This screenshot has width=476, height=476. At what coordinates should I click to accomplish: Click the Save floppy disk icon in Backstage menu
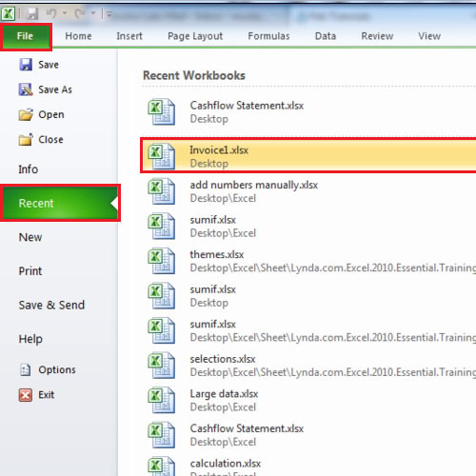pyautogui.click(x=26, y=65)
